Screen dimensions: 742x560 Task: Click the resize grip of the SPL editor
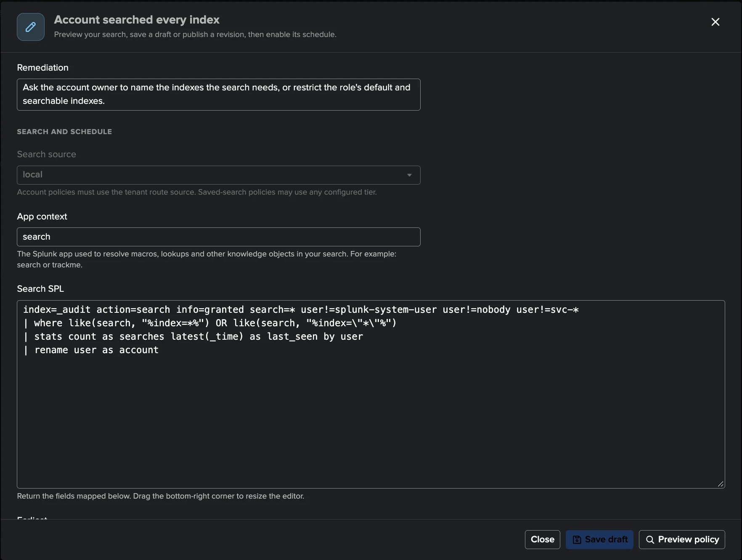click(721, 484)
